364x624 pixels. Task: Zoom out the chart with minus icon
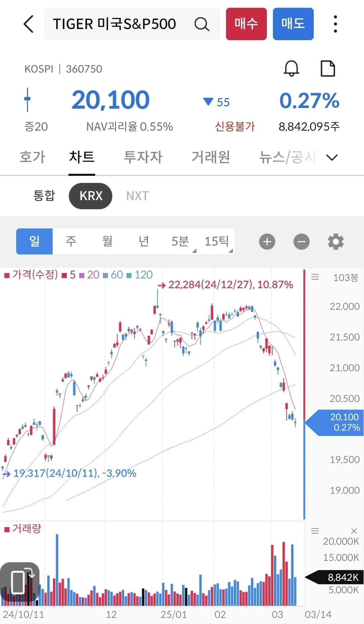coord(301,242)
